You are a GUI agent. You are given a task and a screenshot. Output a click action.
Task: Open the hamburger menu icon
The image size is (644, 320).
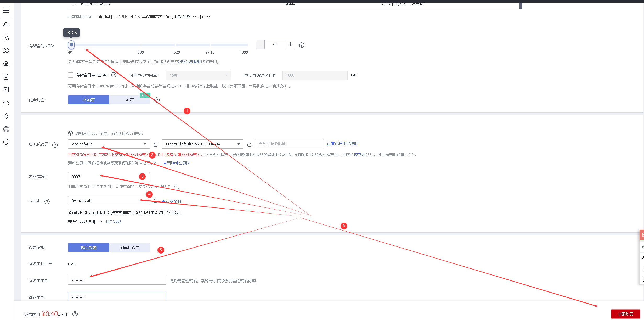(x=6, y=10)
